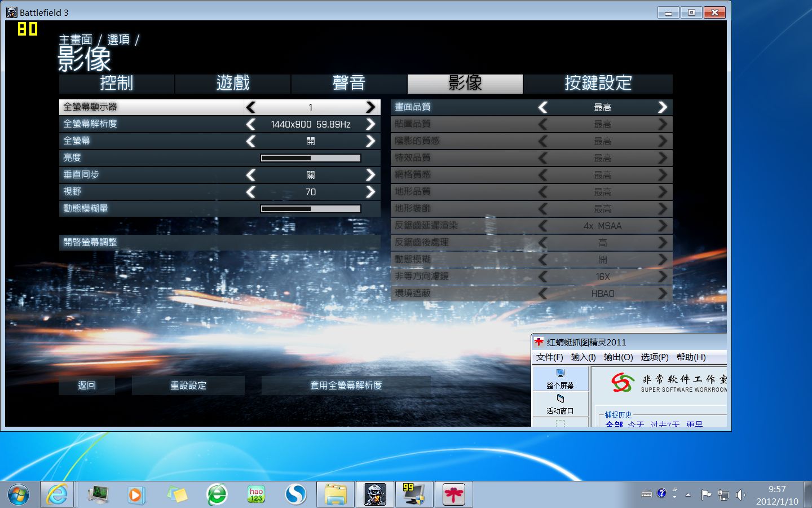Select the 影像 (Video) tab
The image size is (812, 508).
[x=465, y=84]
